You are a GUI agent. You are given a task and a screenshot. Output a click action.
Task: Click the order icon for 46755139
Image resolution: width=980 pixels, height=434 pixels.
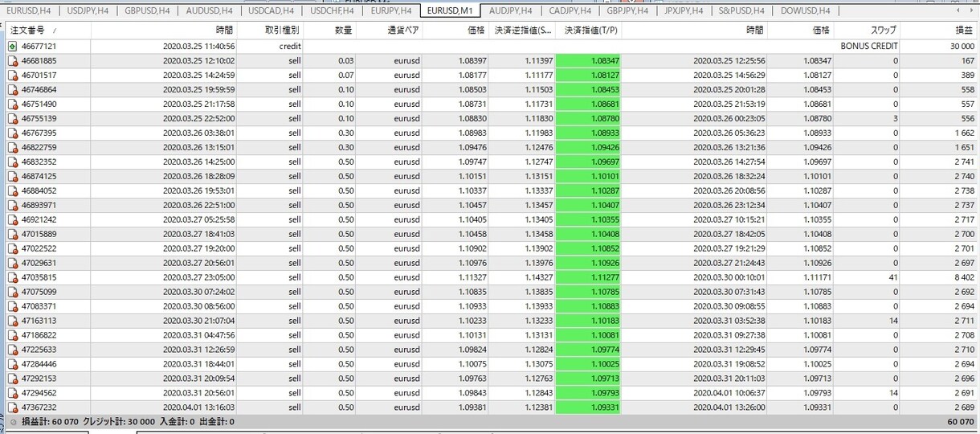(12, 119)
